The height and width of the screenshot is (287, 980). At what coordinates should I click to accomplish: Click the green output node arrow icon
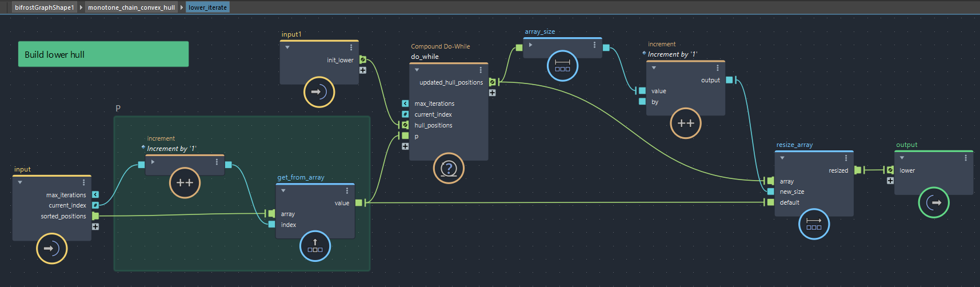[x=933, y=202]
